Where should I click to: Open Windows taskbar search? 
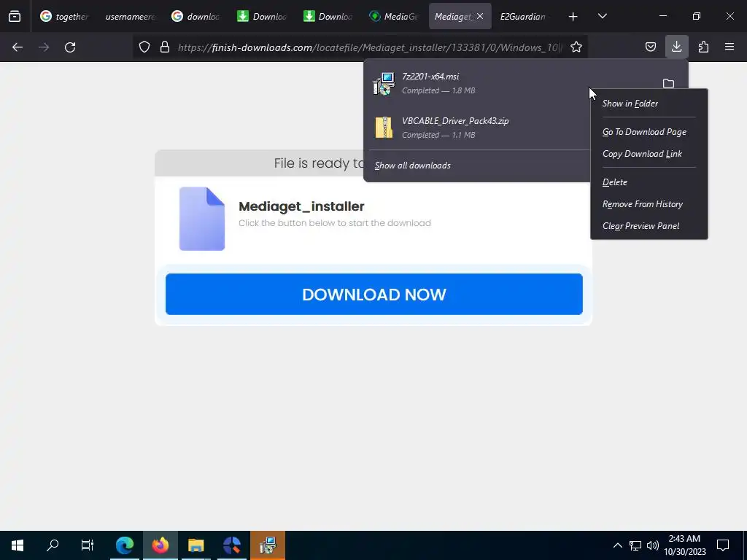(x=53, y=545)
